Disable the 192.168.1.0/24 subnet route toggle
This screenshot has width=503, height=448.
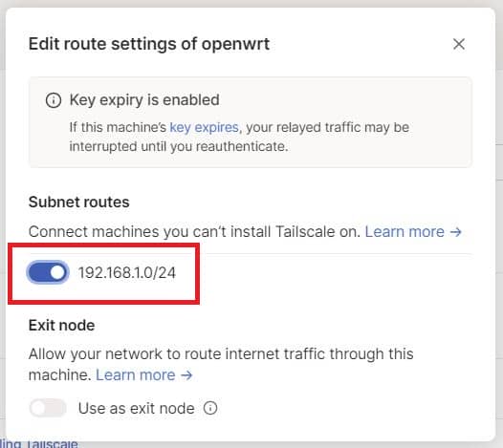click(48, 272)
